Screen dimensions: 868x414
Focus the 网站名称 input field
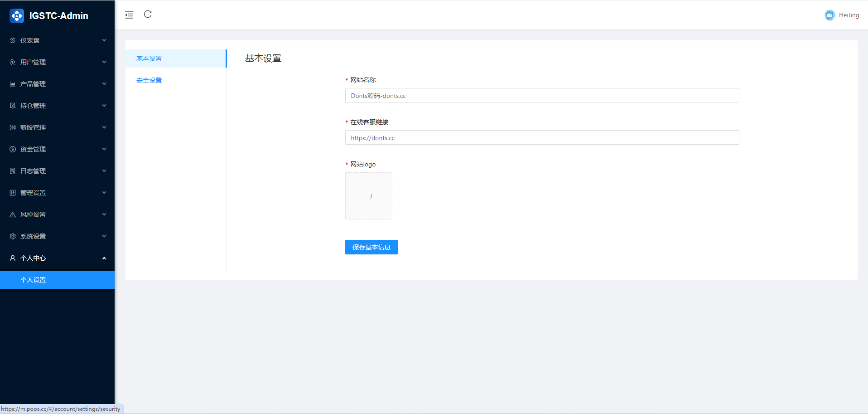(x=542, y=95)
